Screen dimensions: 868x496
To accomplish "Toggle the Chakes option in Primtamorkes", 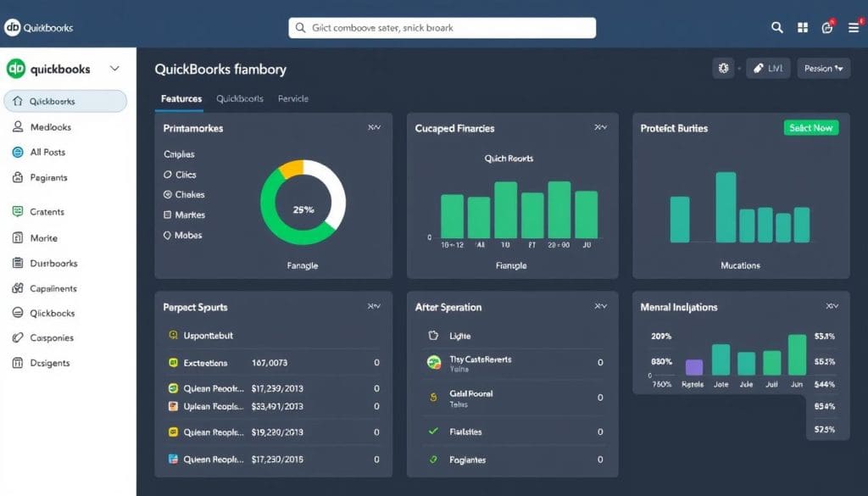I will [x=167, y=195].
